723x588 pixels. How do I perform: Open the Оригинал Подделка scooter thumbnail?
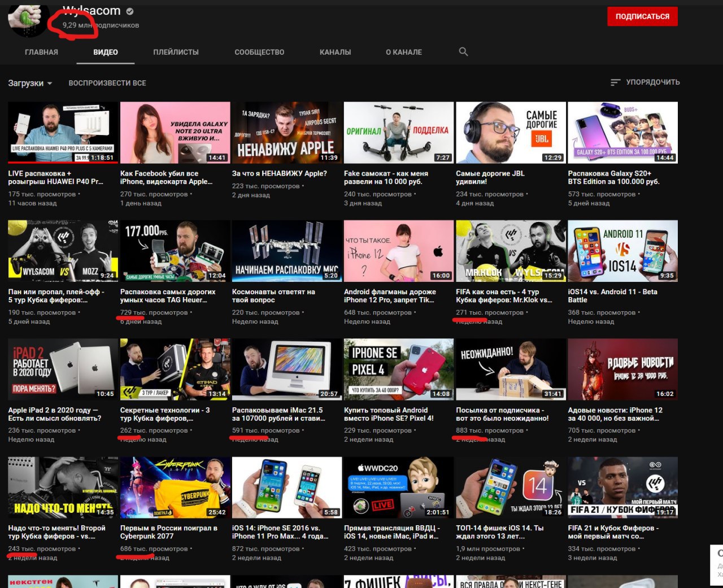[x=399, y=133]
